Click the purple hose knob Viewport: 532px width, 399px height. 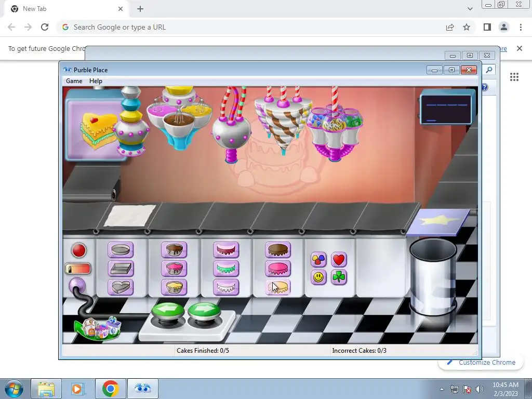coord(77,286)
